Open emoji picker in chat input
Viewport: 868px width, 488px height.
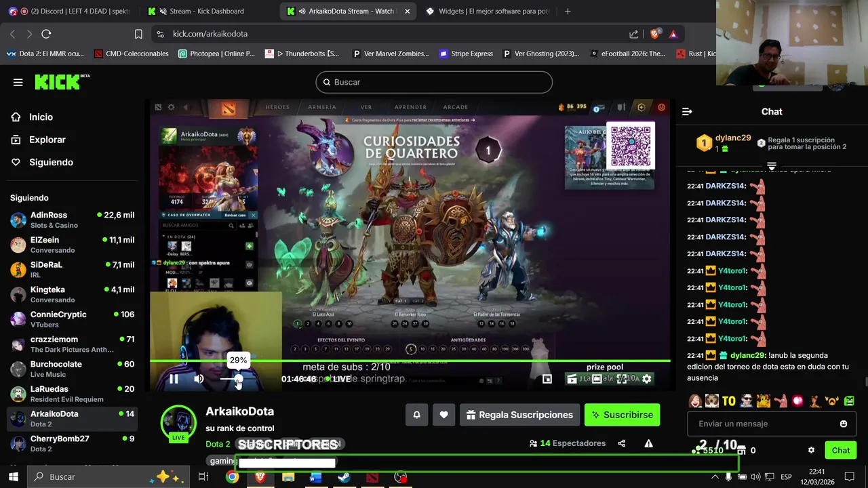click(x=844, y=424)
